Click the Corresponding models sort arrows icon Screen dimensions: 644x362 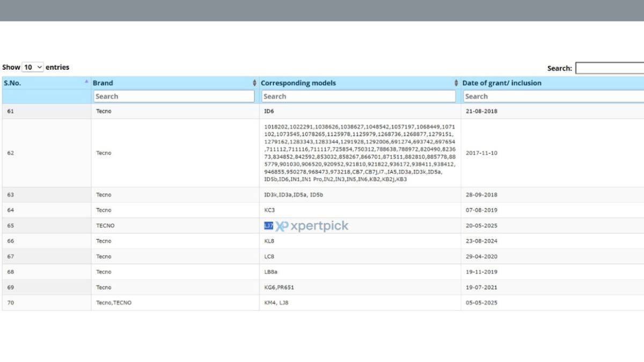456,83
